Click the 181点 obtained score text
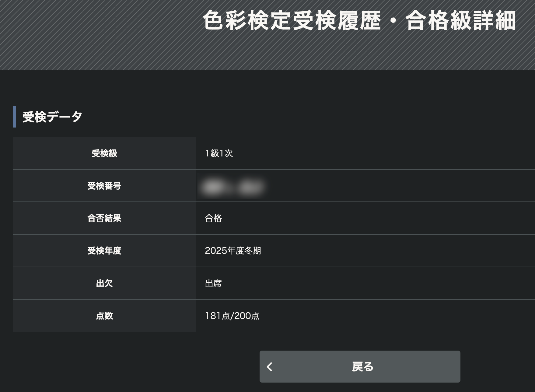 tap(217, 316)
